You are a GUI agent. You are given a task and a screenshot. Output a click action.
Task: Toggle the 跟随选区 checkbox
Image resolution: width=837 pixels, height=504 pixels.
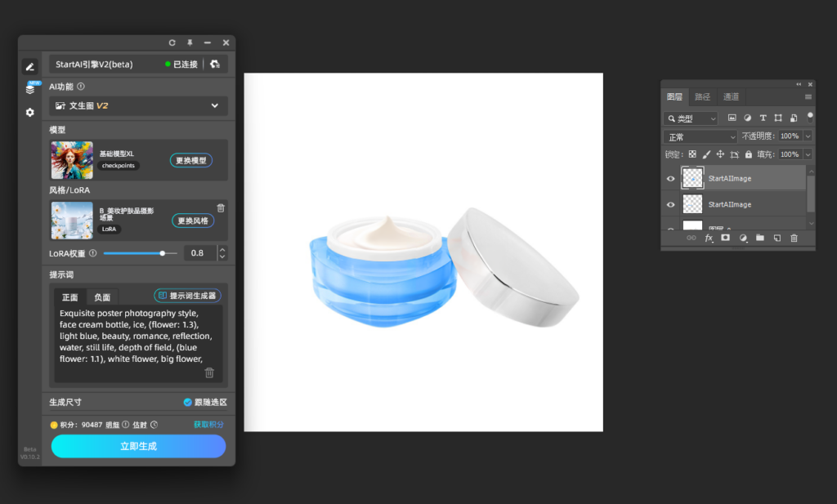(x=187, y=402)
